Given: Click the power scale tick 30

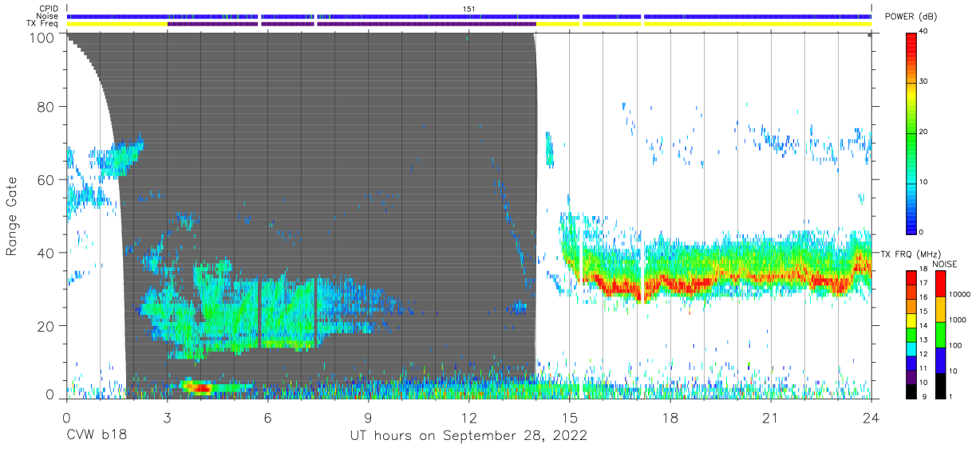Looking at the screenshot, I should (923, 81).
